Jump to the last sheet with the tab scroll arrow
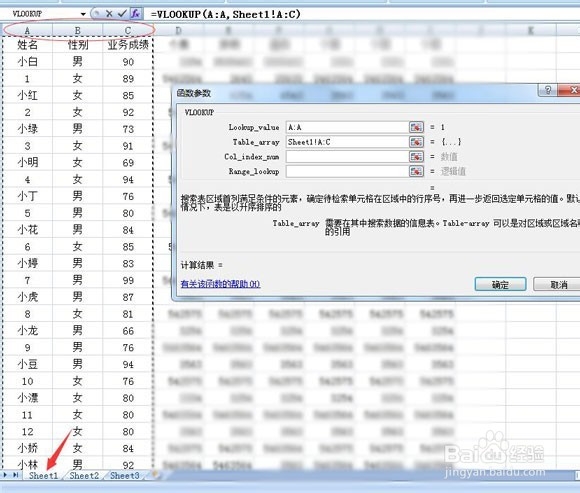The height and width of the screenshot is (493, 580). click(x=16, y=475)
